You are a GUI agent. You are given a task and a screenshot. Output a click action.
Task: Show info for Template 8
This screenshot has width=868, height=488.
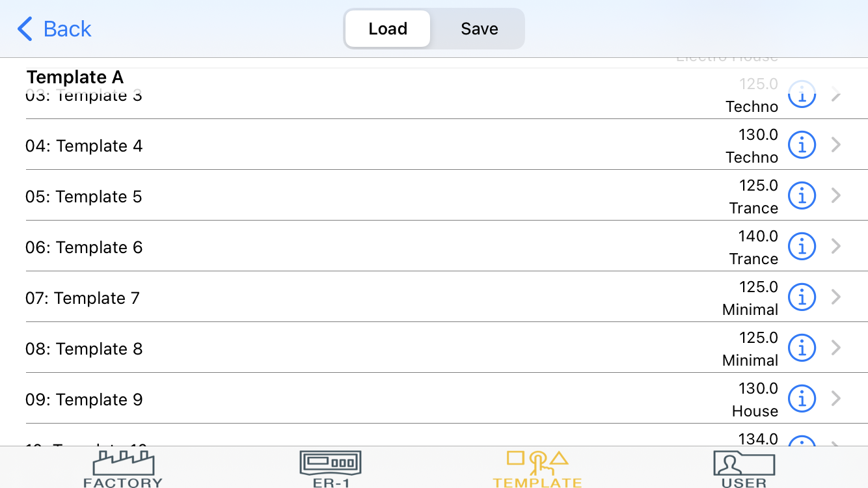click(802, 348)
